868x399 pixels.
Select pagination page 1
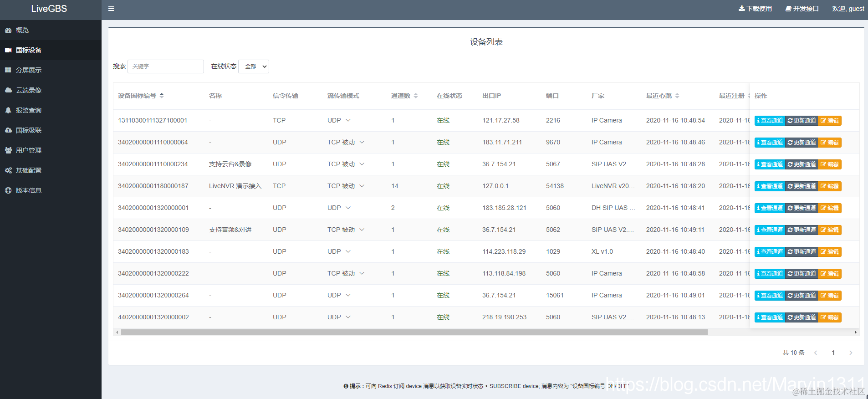click(x=833, y=353)
